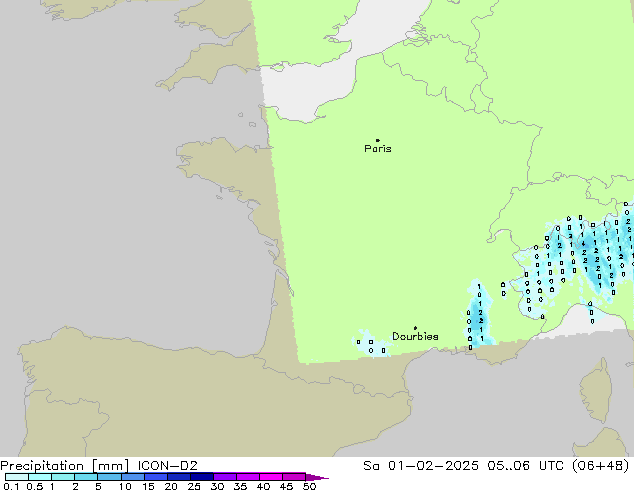Screen dimensions: 634x490
Task: Select the 20–25 mm legend swatch
Action: [x=179, y=477]
